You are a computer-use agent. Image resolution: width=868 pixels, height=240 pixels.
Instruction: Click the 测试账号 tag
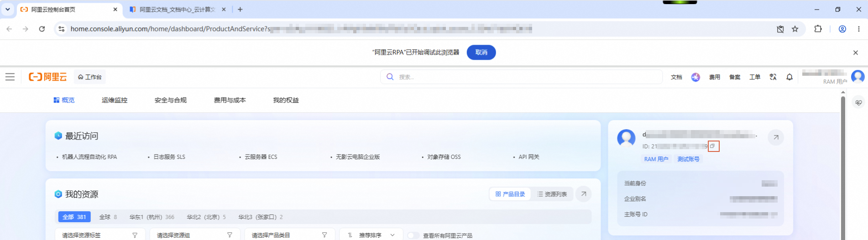pos(688,159)
